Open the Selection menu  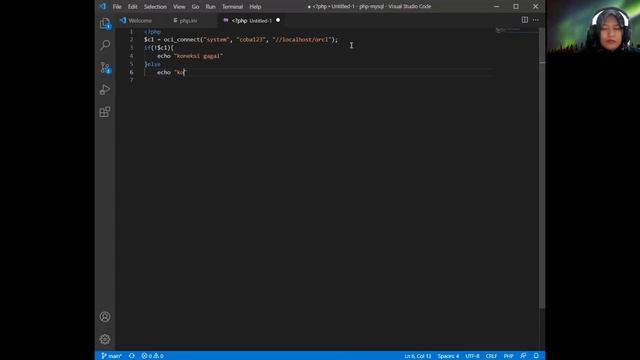tap(155, 7)
